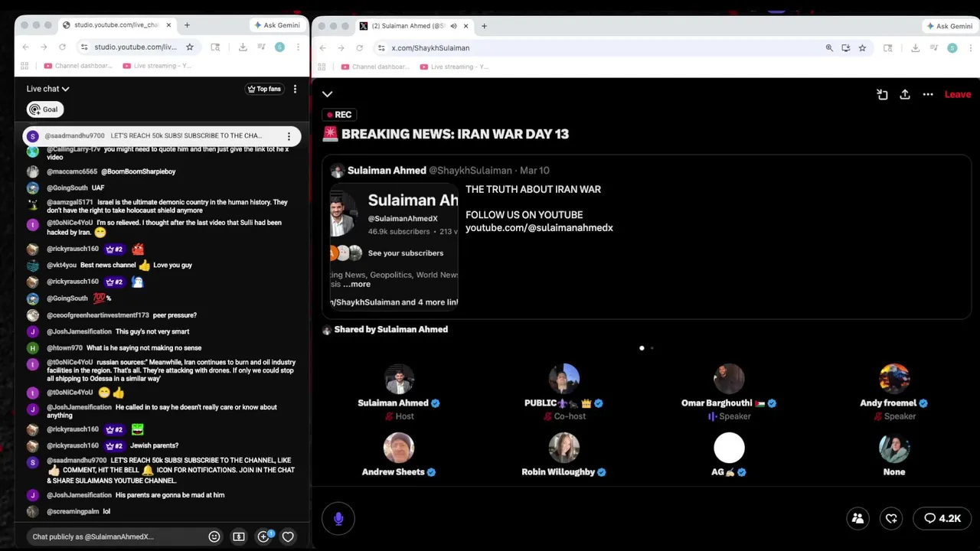Click apps grid icon in X window bookmarks bar
Image resolution: width=980 pixels, height=551 pixels.
pyautogui.click(x=323, y=67)
